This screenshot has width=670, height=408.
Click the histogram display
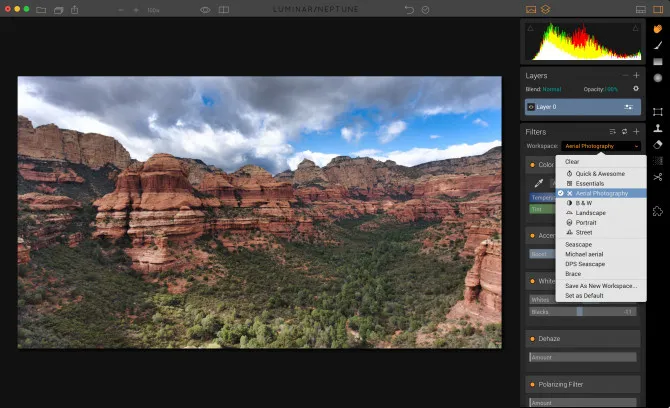[581, 42]
